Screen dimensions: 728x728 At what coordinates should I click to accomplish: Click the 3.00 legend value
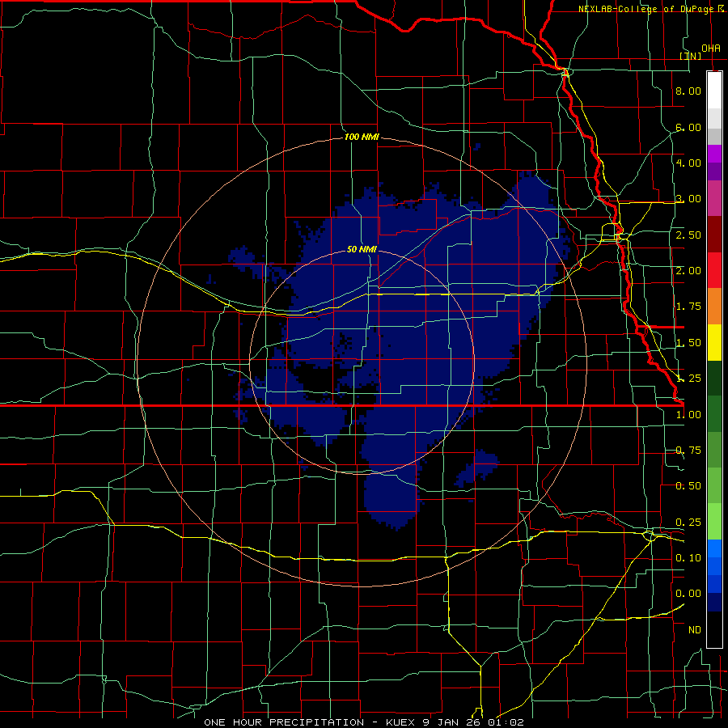pos(688,199)
